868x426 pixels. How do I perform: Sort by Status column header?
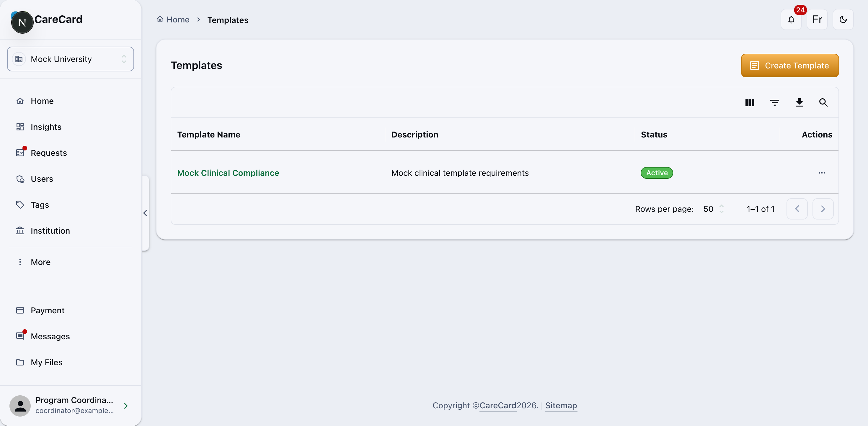(x=654, y=134)
